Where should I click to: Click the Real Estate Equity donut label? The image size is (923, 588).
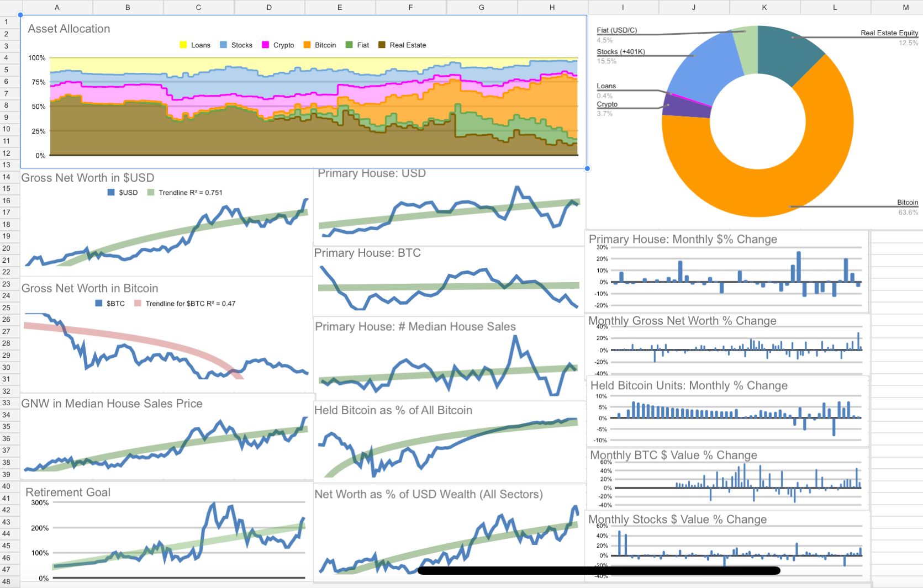889,33
